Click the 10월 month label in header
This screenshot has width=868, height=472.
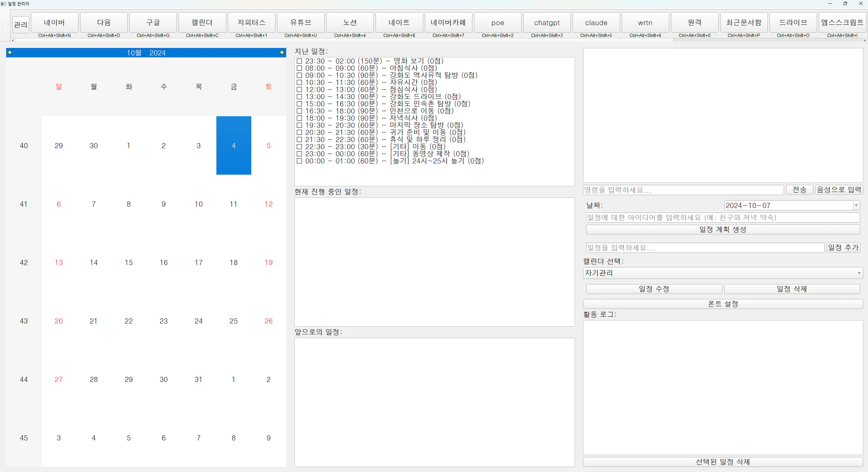(x=134, y=53)
